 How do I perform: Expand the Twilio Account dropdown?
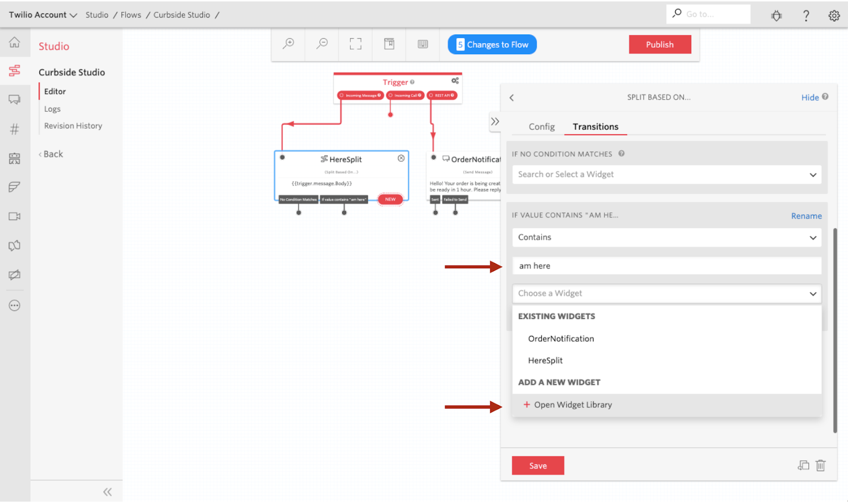43,15
